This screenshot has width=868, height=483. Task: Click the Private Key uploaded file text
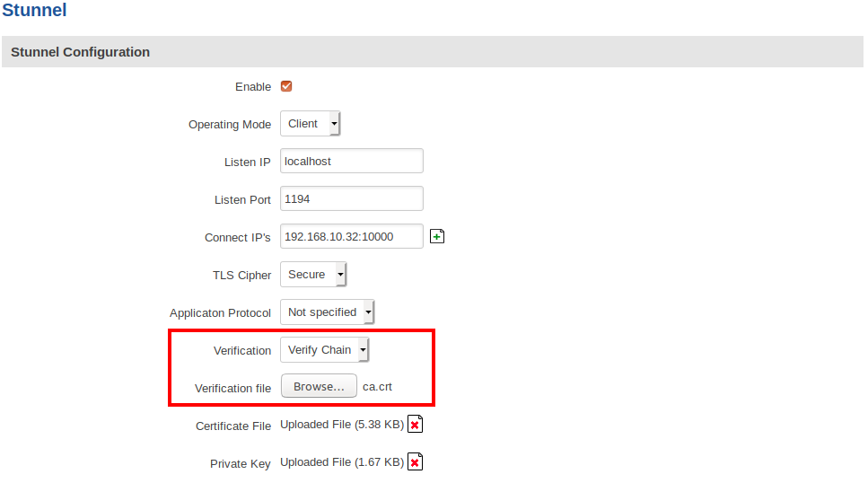click(342, 462)
